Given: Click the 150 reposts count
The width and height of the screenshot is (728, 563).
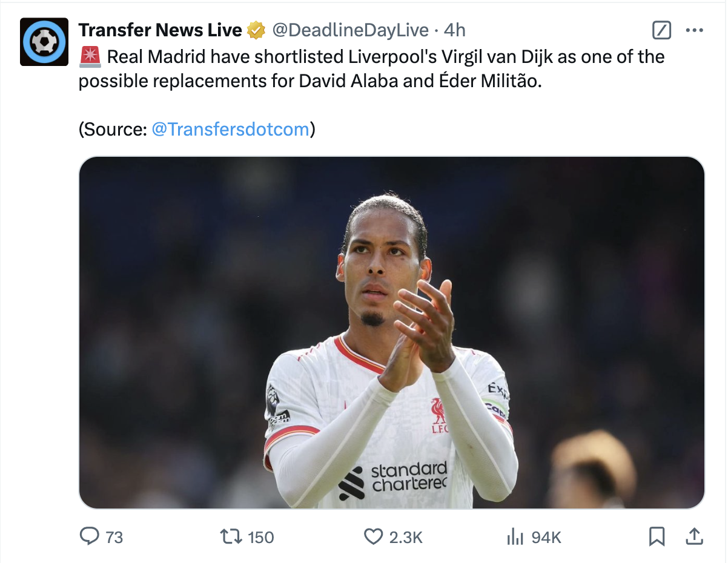Looking at the screenshot, I should click(x=261, y=537).
